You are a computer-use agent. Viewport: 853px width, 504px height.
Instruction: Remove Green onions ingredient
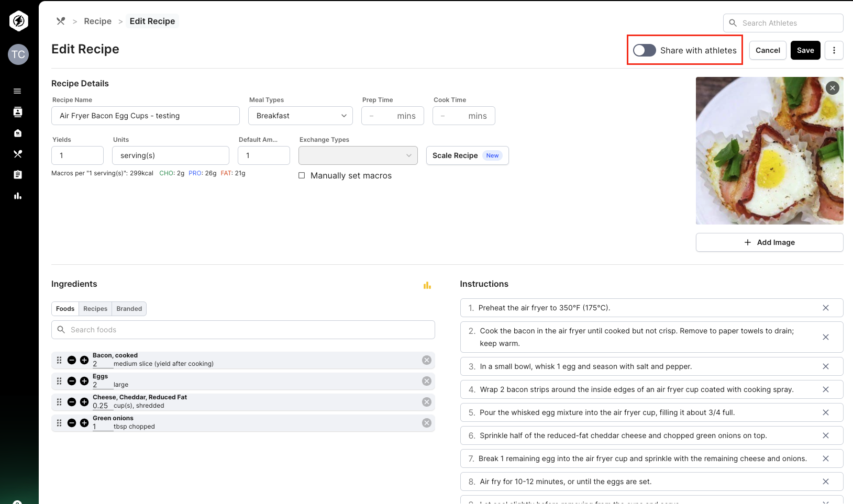coord(427,423)
